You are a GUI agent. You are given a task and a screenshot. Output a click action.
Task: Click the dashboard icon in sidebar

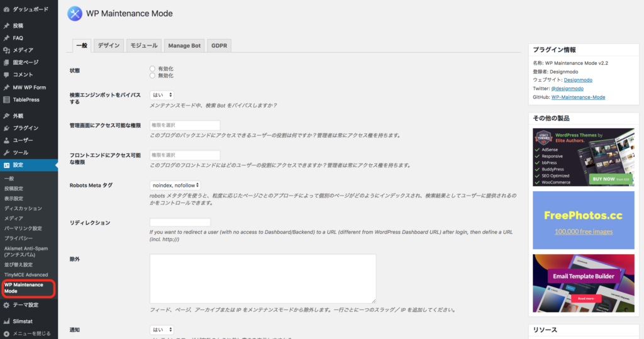(x=6, y=9)
